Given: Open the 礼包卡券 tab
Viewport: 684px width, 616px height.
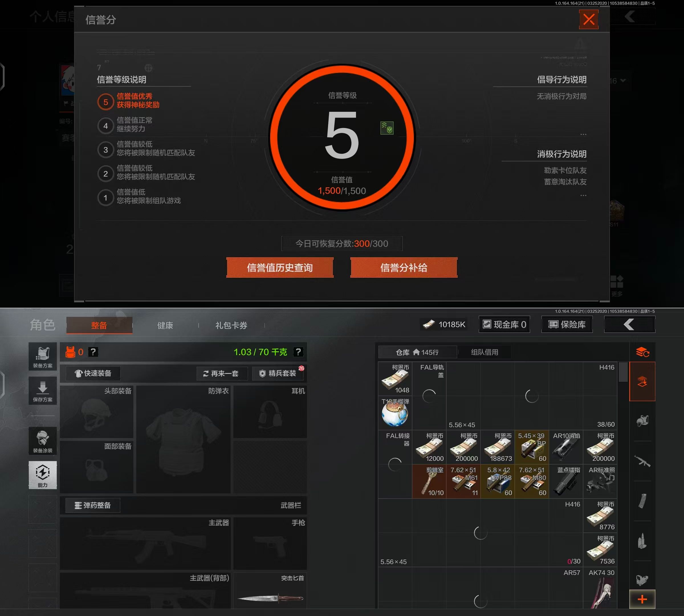Looking at the screenshot, I should tap(231, 325).
